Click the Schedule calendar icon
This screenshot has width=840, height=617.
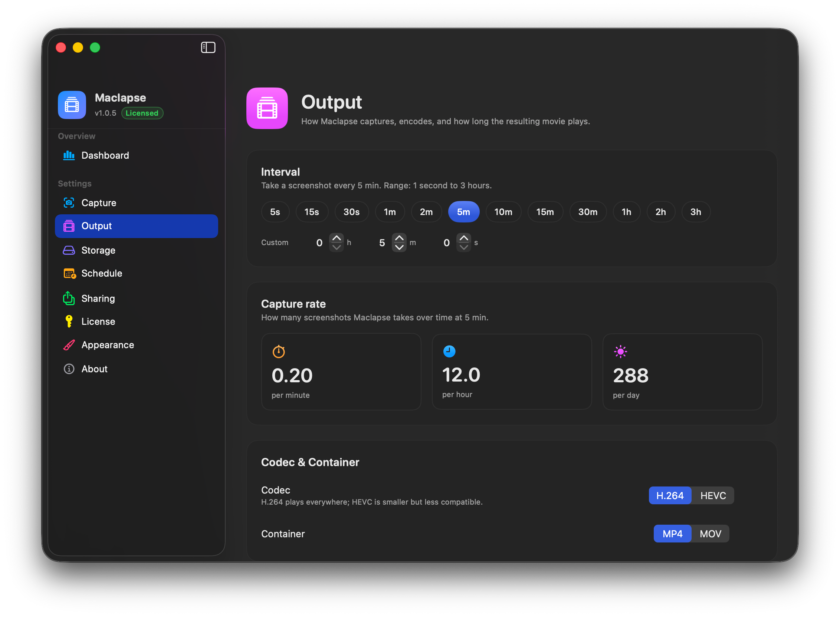[69, 273]
